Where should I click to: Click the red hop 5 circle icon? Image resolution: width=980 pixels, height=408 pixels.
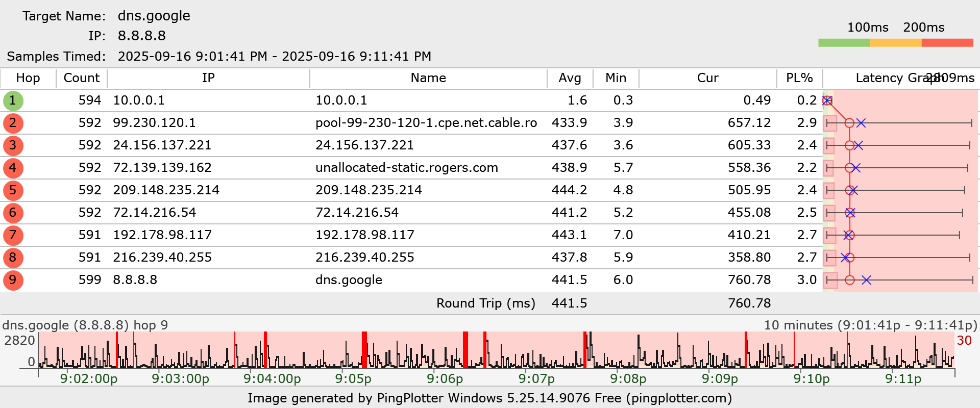(13, 190)
